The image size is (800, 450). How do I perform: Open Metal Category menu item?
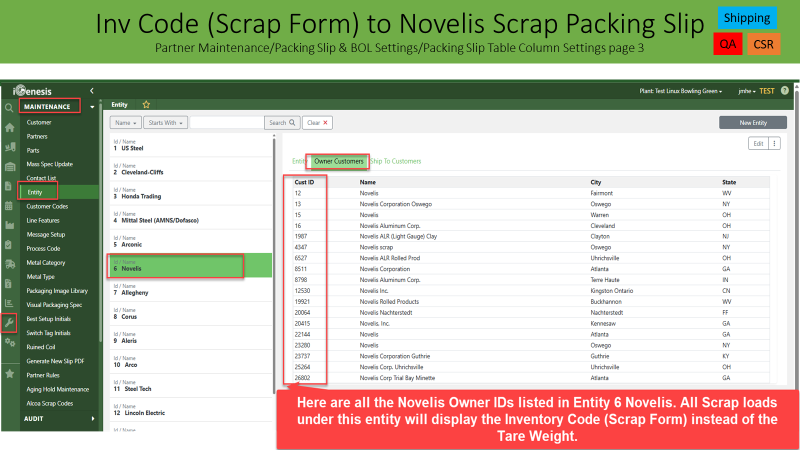46,263
